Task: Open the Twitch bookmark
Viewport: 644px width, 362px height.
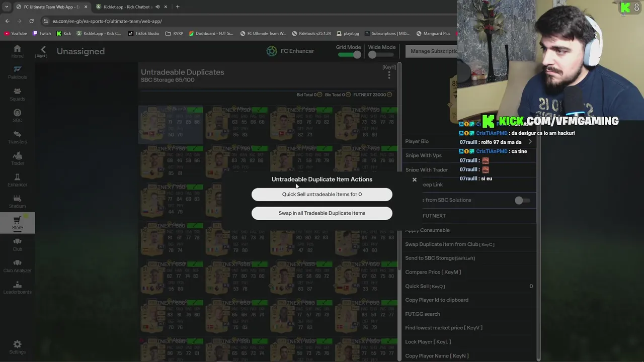Action: point(42,34)
